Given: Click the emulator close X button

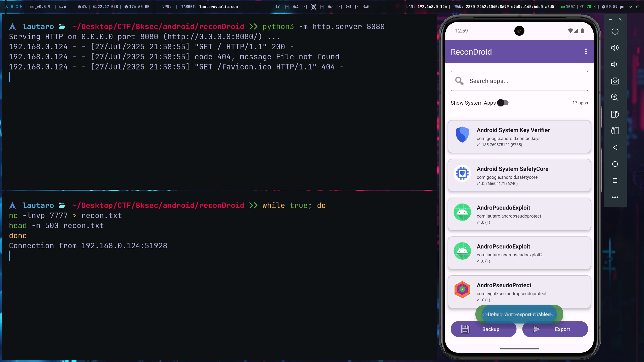Looking at the screenshot, I should click(620, 19).
